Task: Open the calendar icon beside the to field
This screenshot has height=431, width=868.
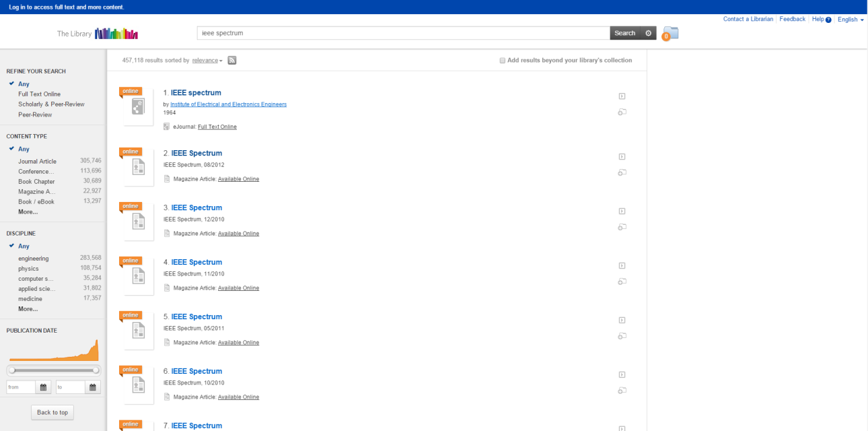Action: (93, 387)
